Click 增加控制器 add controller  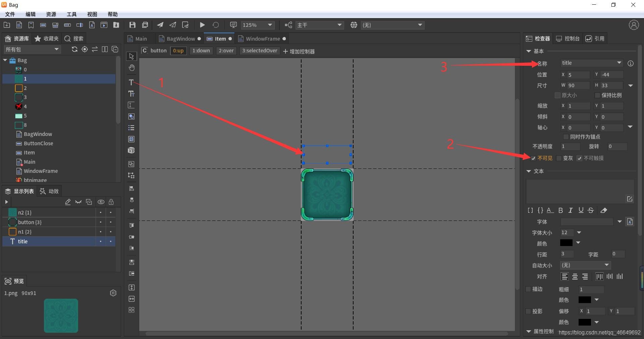(x=299, y=51)
